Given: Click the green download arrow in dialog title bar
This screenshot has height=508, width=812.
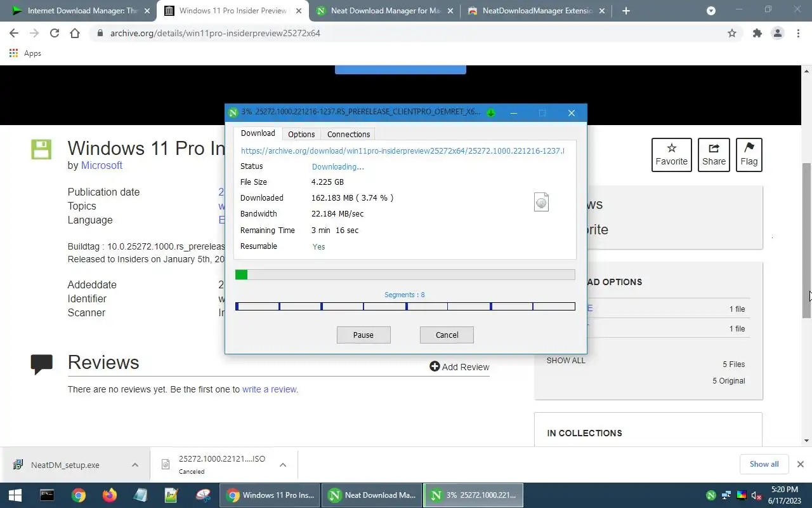Looking at the screenshot, I should pyautogui.click(x=490, y=112).
